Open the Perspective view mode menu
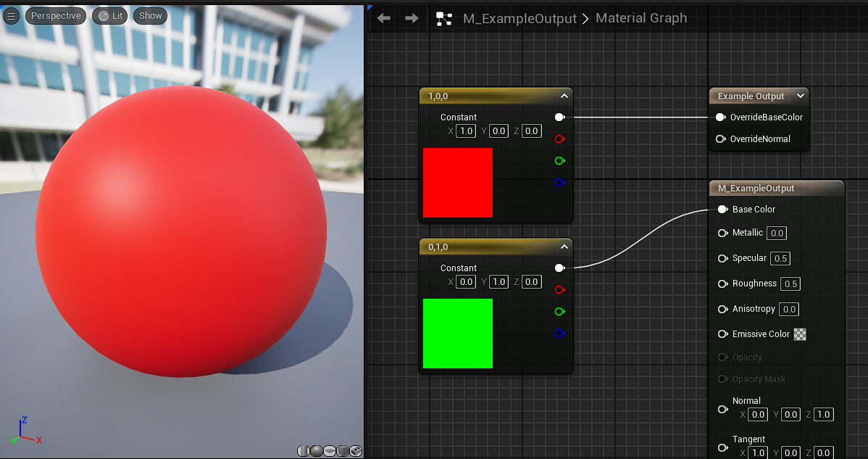Screen dimensions: 868x459 click(x=56, y=15)
